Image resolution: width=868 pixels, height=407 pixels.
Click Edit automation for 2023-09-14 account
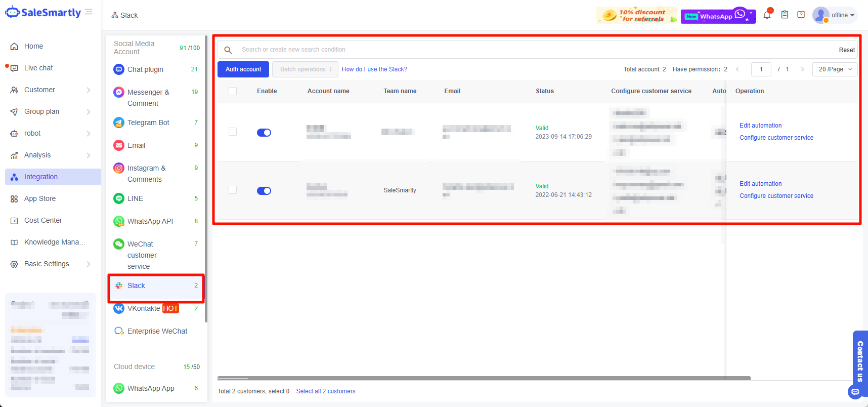pos(760,126)
